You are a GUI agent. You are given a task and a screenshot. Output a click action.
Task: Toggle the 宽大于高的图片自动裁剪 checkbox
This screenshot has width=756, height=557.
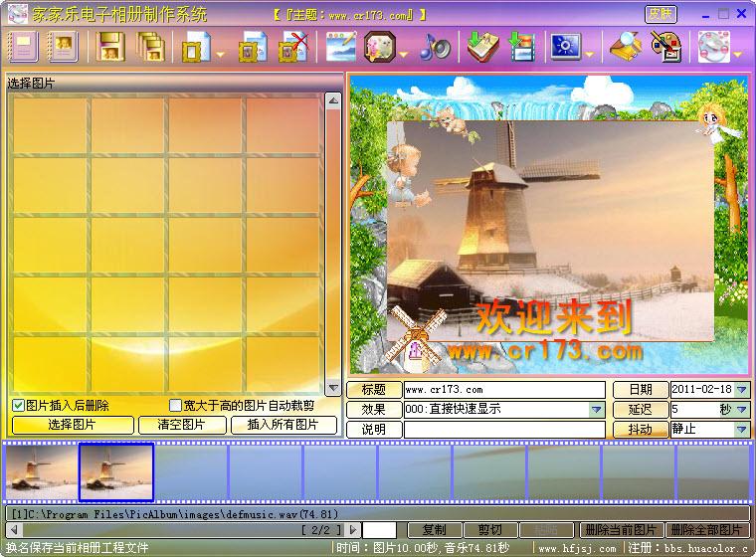coord(176,405)
